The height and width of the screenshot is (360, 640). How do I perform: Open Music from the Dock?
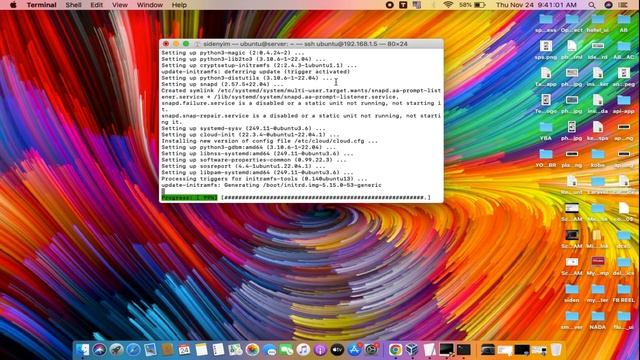tap(303, 350)
